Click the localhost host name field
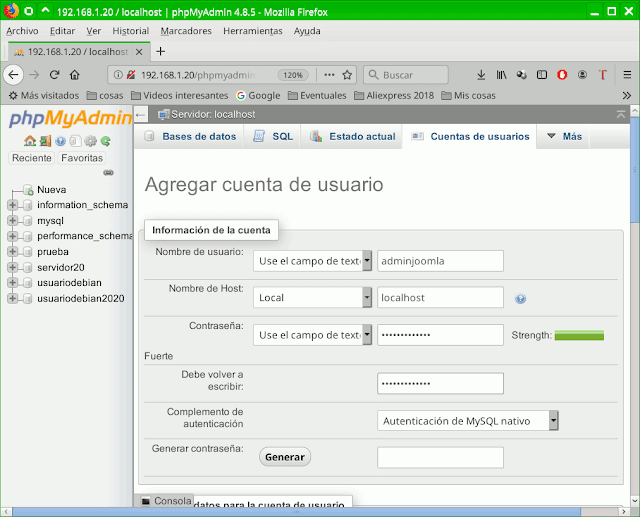The image size is (640, 517). point(440,297)
